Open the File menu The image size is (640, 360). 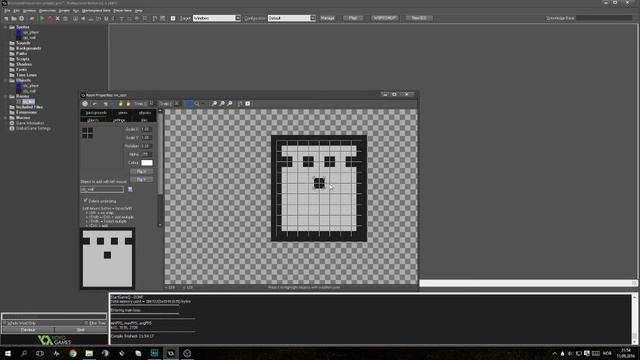7,11
